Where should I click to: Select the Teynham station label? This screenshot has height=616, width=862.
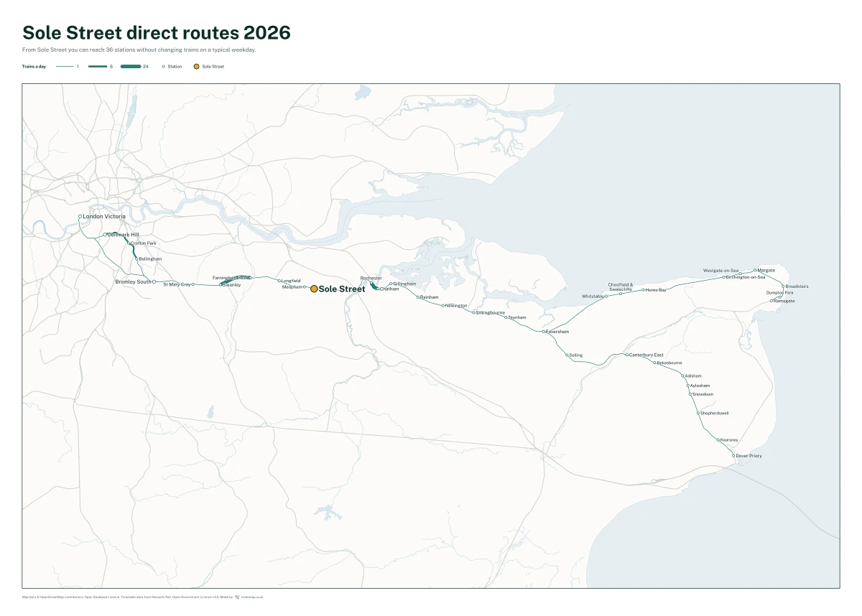coord(517,317)
